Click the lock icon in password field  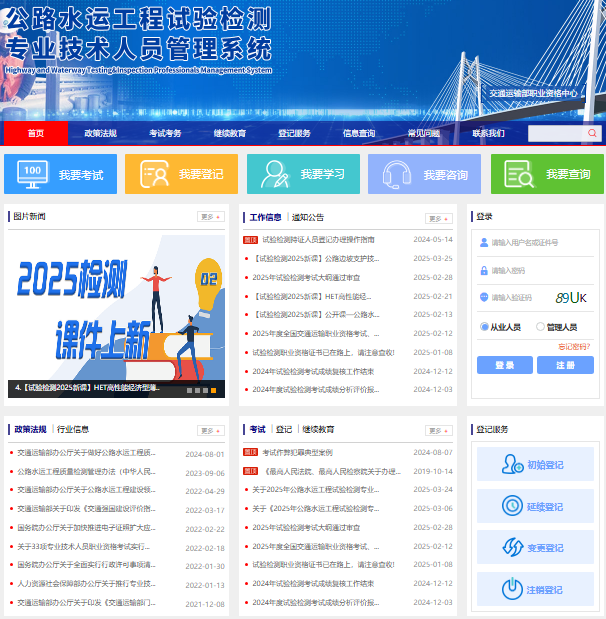pos(484,270)
